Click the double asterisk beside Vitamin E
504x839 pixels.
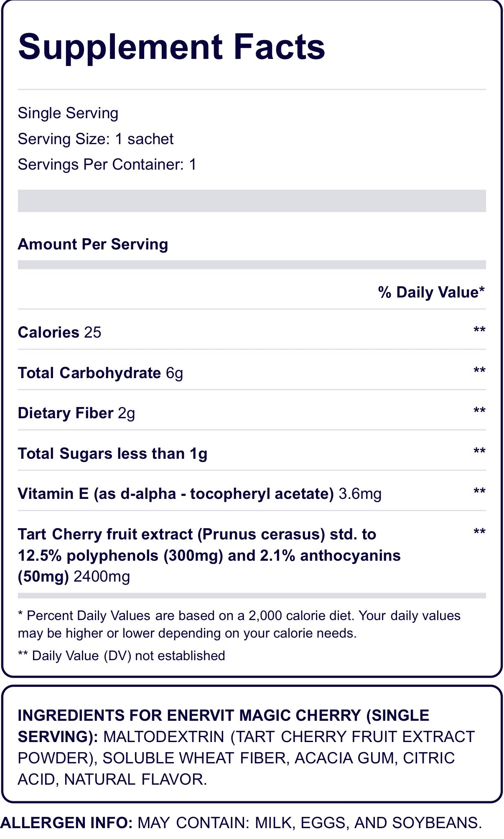coord(479,492)
